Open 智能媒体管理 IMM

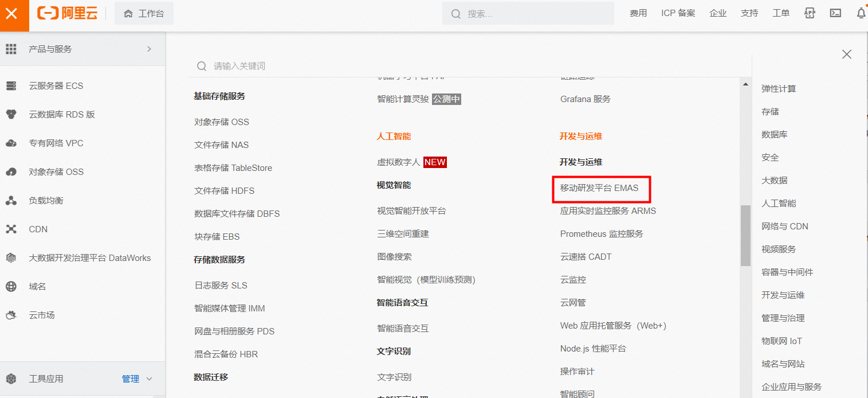point(230,309)
